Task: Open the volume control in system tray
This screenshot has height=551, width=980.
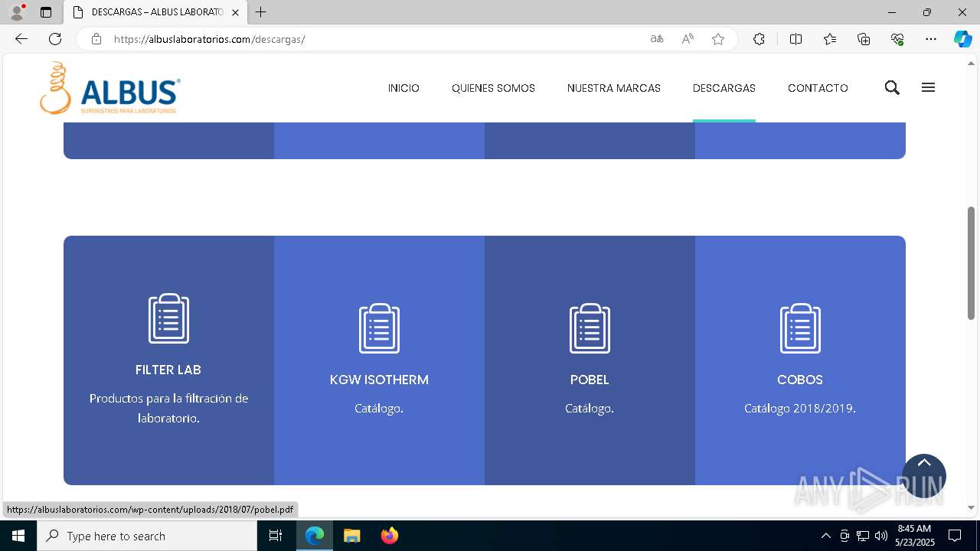Action: 881,536
